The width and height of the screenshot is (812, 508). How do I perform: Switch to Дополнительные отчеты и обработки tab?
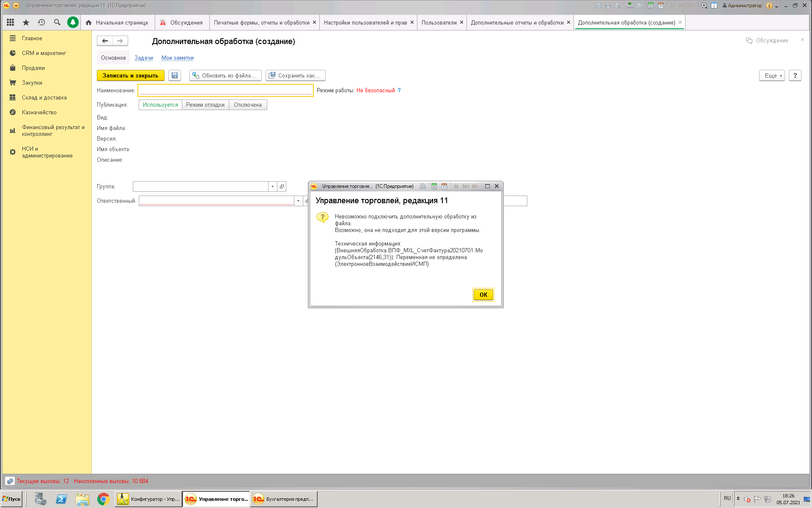[x=517, y=22]
